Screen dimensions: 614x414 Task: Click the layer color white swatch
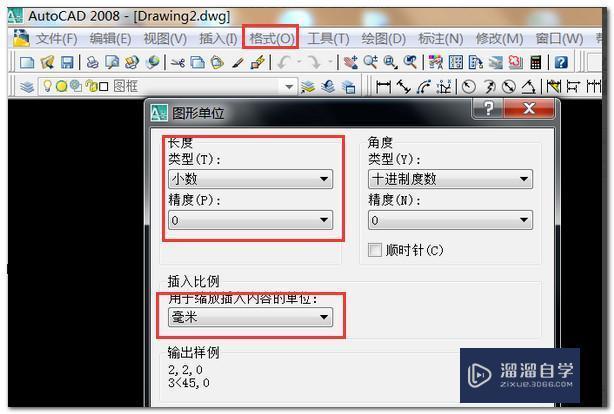(x=103, y=87)
